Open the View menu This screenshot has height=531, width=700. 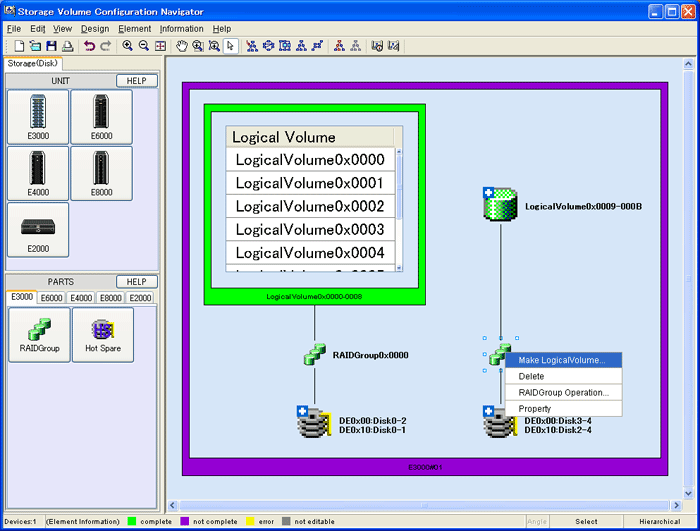tap(62, 29)
